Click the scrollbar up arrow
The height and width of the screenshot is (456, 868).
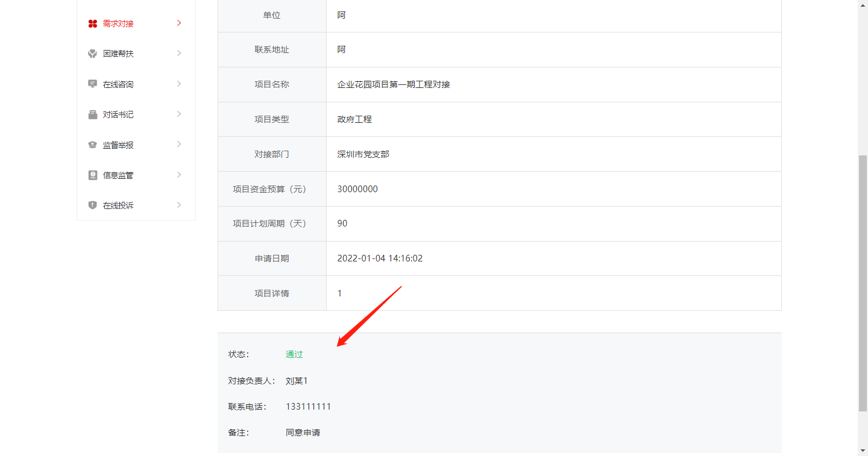(x=863, y=5)
